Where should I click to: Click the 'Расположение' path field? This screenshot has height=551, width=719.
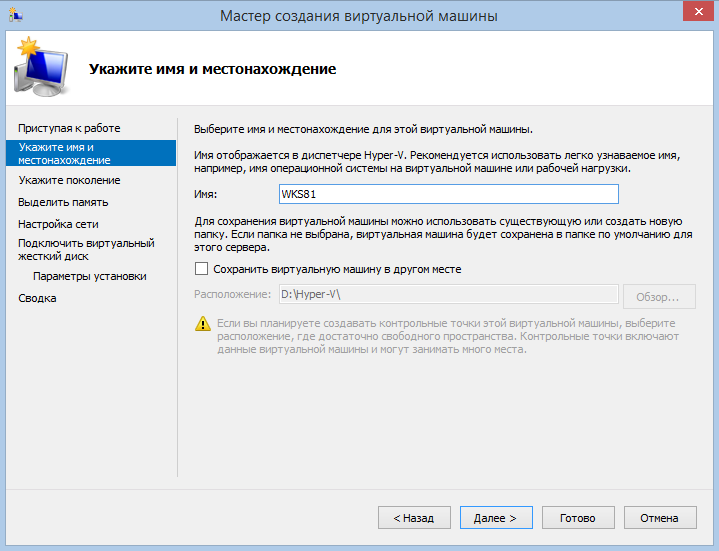point(448,294)
